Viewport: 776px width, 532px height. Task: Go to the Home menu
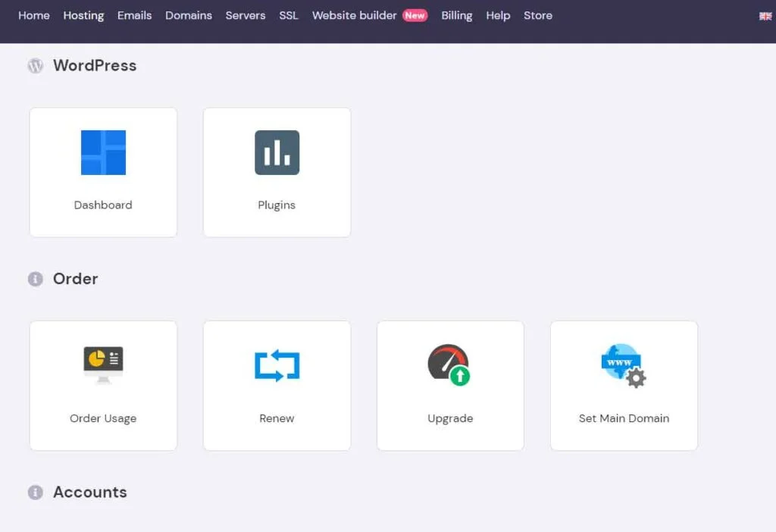(34, 15)
